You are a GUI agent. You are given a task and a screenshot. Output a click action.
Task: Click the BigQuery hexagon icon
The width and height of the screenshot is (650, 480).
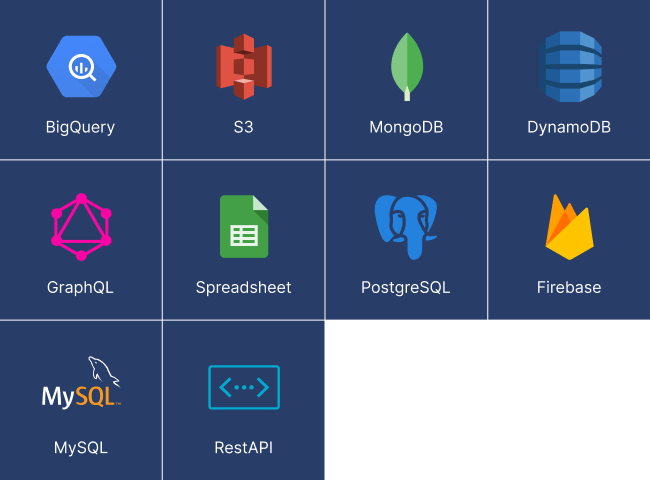tap(81, 67)
